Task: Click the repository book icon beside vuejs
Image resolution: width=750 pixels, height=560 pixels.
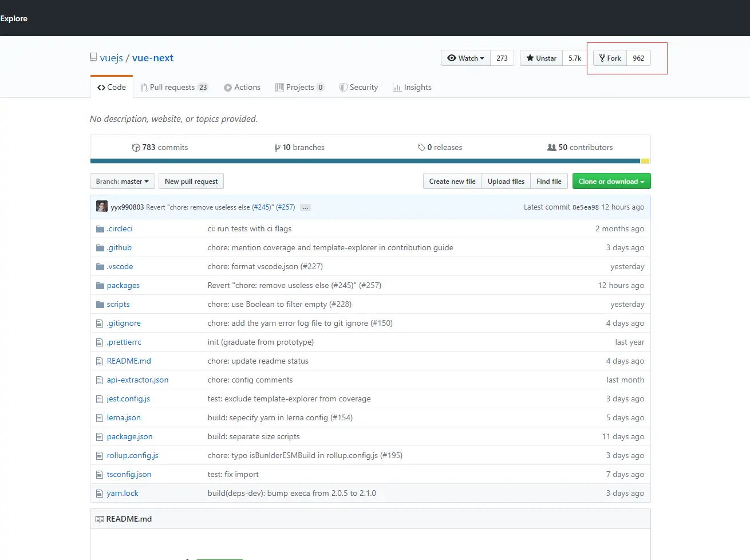Action: pyautogui.click(x=93, y=57)
